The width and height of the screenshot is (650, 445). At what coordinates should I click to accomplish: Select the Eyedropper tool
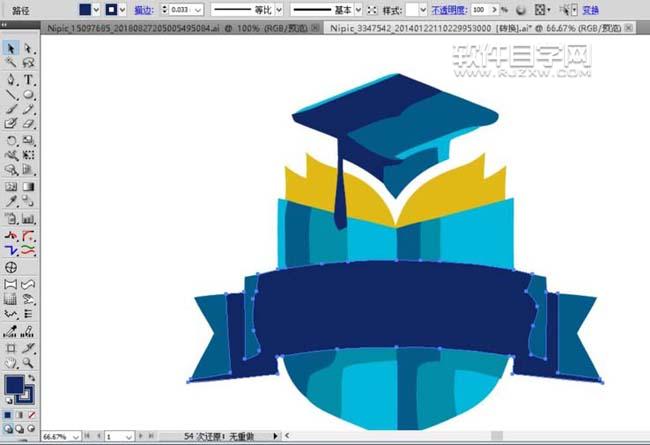tap(11, 202)
